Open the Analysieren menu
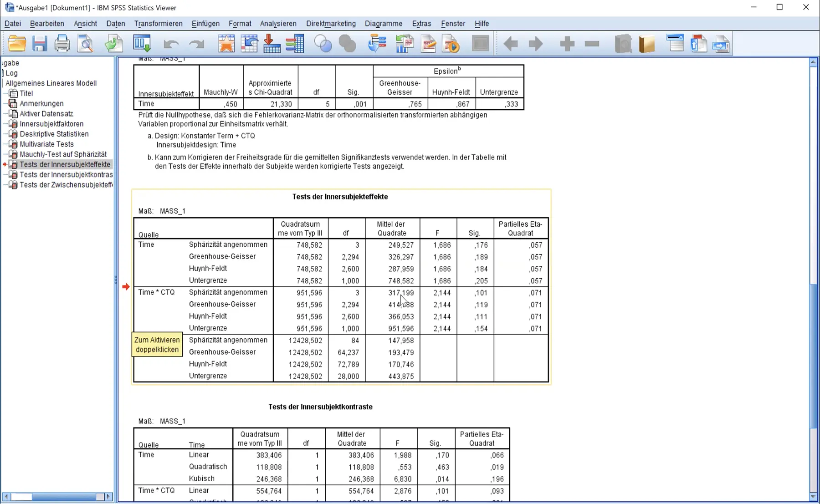 pos(278,24)
